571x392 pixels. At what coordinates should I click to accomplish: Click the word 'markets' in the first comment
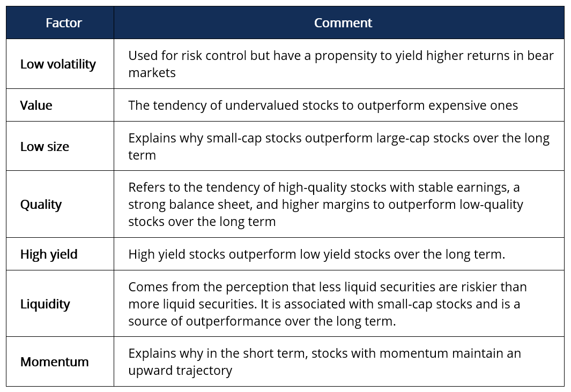152,73
